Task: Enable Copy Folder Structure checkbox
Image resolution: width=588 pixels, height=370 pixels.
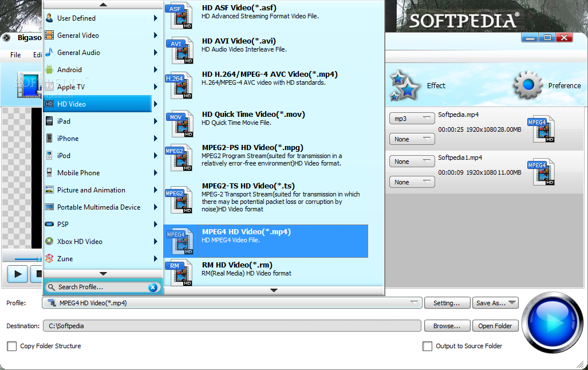Action: coord(11,346)
